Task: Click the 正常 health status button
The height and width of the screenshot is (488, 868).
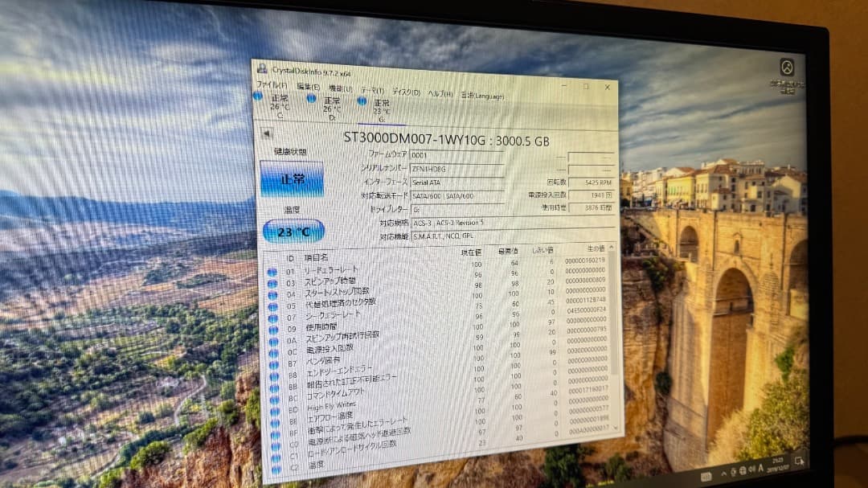Action: coord(291,178)
